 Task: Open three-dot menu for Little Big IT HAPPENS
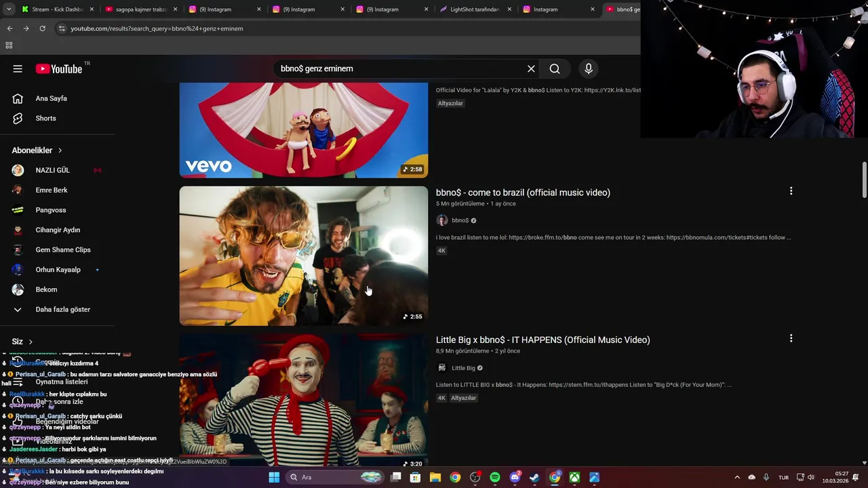coord(791,338)
